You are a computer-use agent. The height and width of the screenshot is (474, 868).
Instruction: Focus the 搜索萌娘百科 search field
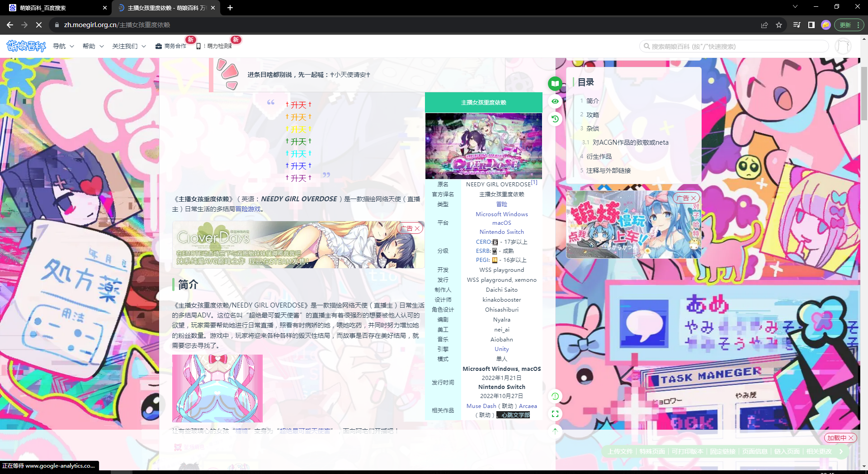coord(734,46)
